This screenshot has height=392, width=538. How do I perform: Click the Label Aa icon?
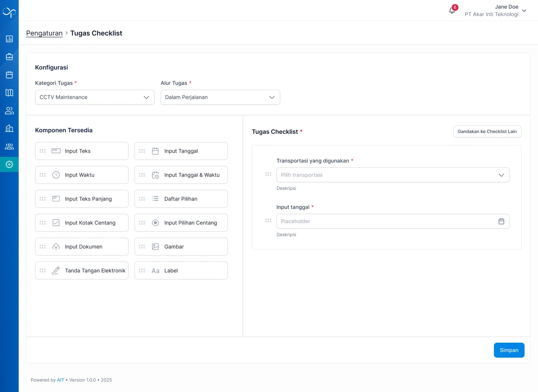click(155, 271)
